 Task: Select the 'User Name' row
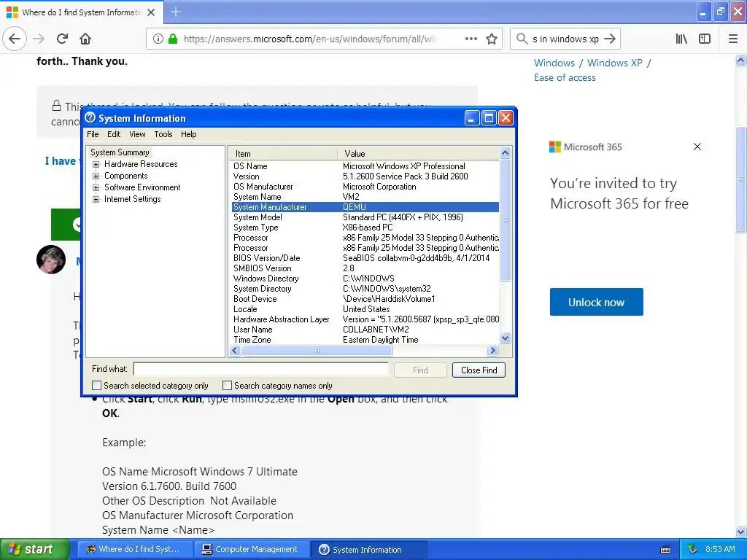365,330
